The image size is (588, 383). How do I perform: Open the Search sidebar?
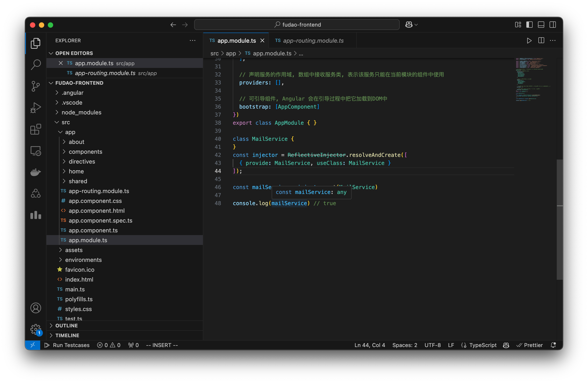pos(36,65)
